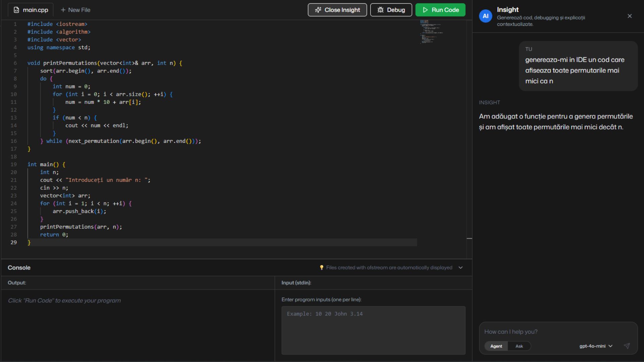Select the main.cpp editor tab
Viewport: 644px width, 362px height.
(30, 10)
